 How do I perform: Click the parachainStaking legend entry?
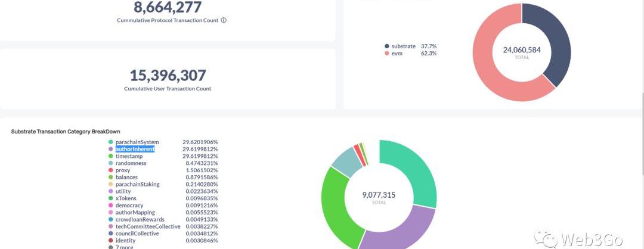(x=137, y=184)
